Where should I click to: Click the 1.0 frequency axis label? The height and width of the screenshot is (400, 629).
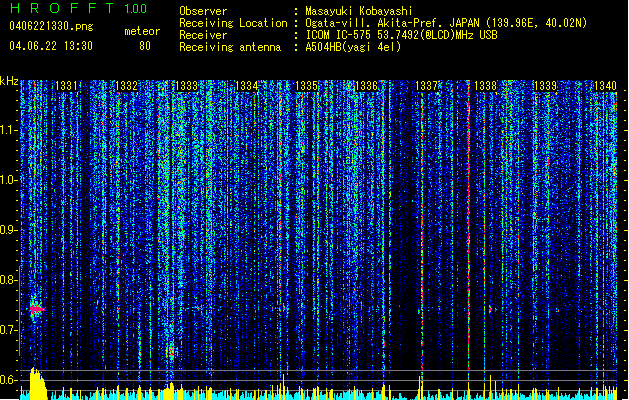click(9, 180)
